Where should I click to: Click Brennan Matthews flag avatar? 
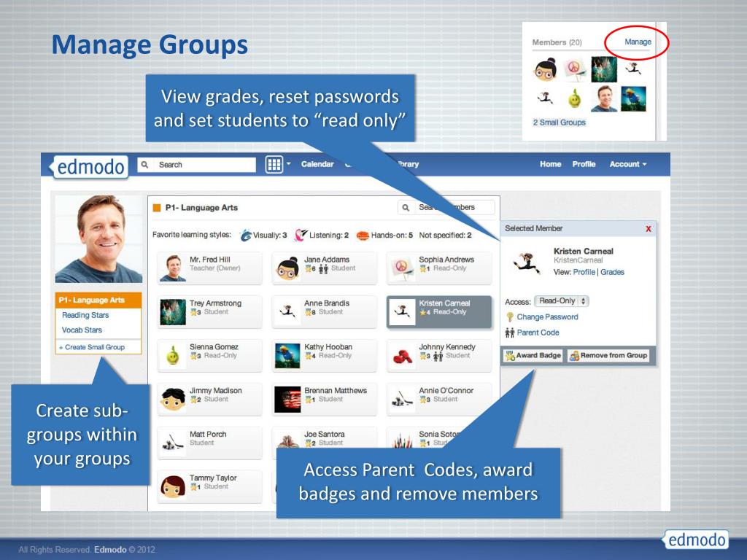[287, 399]
